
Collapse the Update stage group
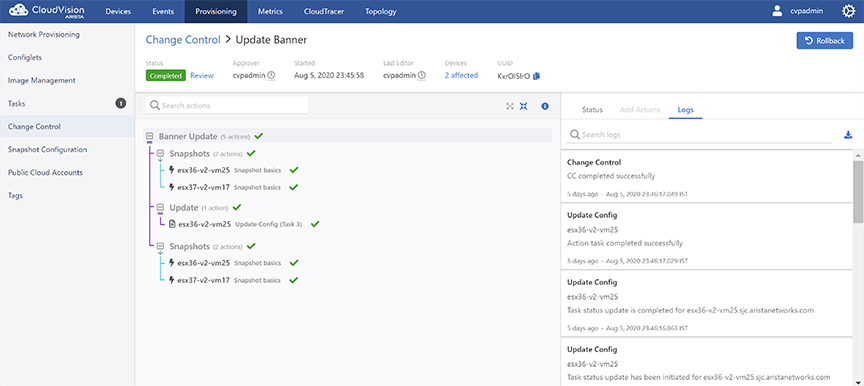pyautogui.click(x=160, y=208)
